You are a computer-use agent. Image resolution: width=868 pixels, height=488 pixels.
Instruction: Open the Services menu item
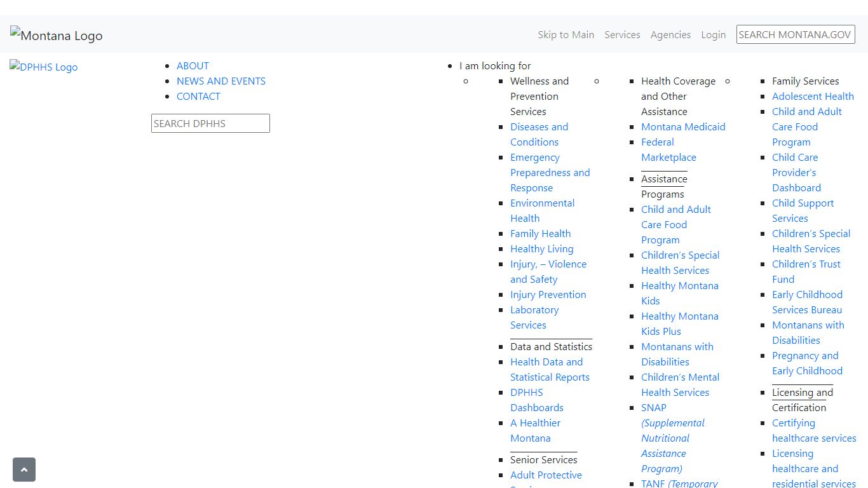[622, 35]
